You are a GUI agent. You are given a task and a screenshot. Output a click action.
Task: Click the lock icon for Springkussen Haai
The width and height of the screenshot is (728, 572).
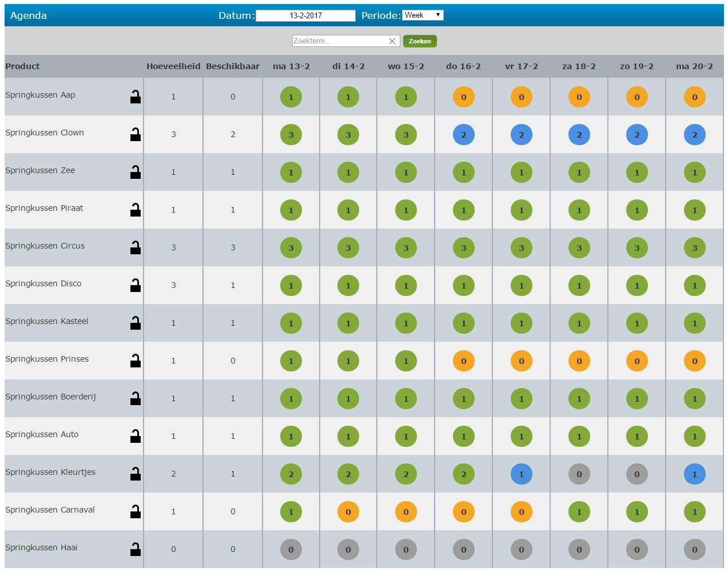[135, 549]
